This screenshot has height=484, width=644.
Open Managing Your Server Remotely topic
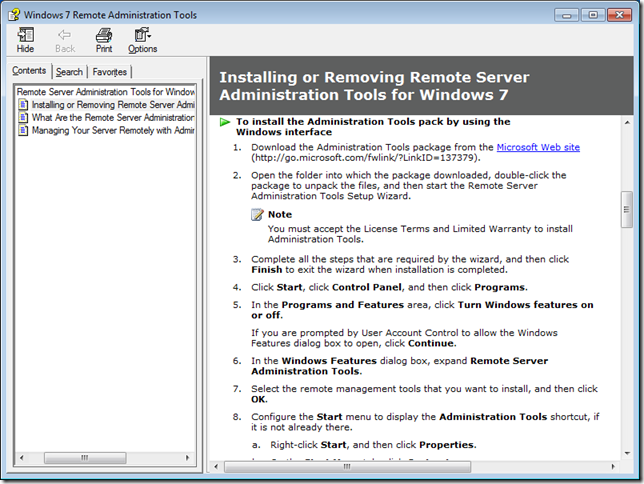click(x=112, y=130)
